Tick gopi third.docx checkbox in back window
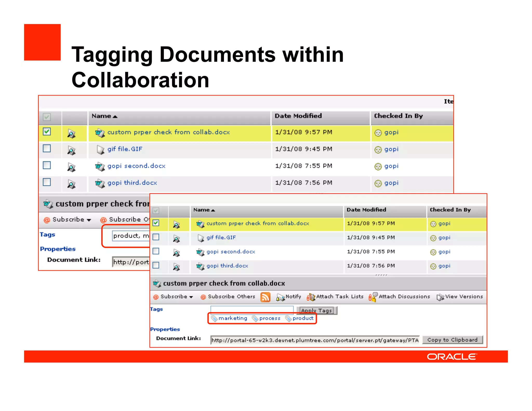532x411 pixels. pos(47,182)
